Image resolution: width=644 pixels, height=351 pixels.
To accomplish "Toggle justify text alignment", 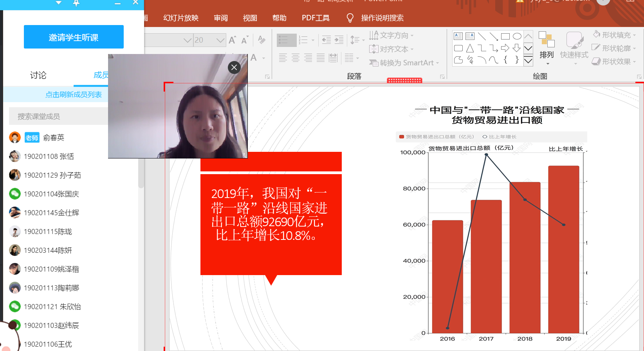I will point(321,58).
